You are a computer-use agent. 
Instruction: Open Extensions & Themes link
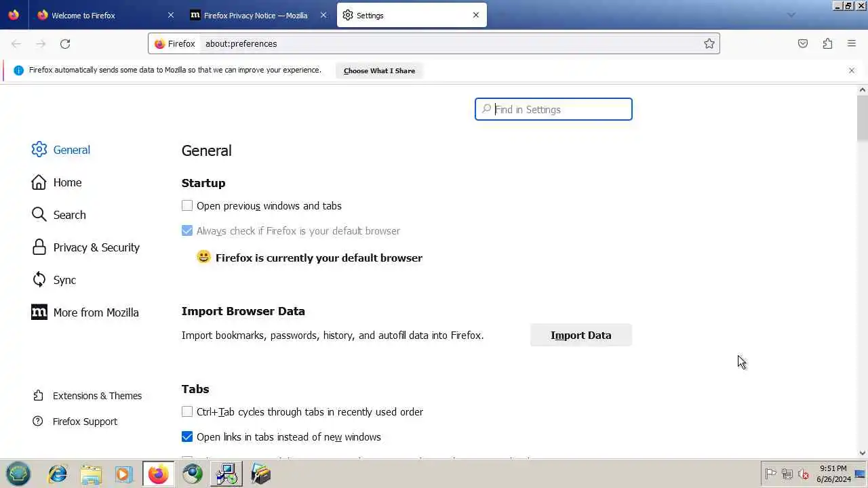(x=87, y=396)
